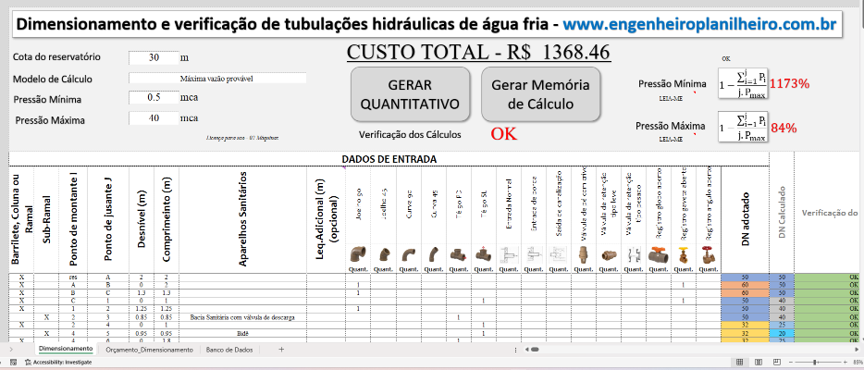Click the 'DN adotado' column header

[x=746, y=219]
